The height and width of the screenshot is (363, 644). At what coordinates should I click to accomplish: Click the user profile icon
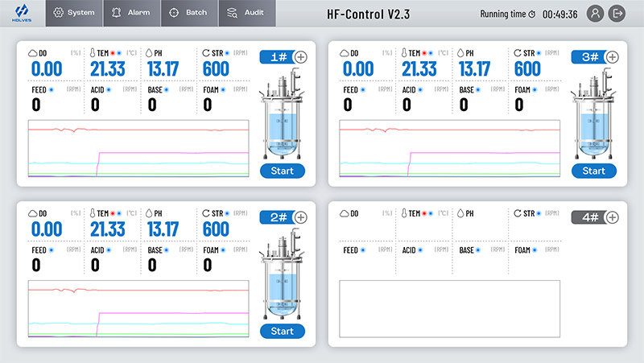595,13
